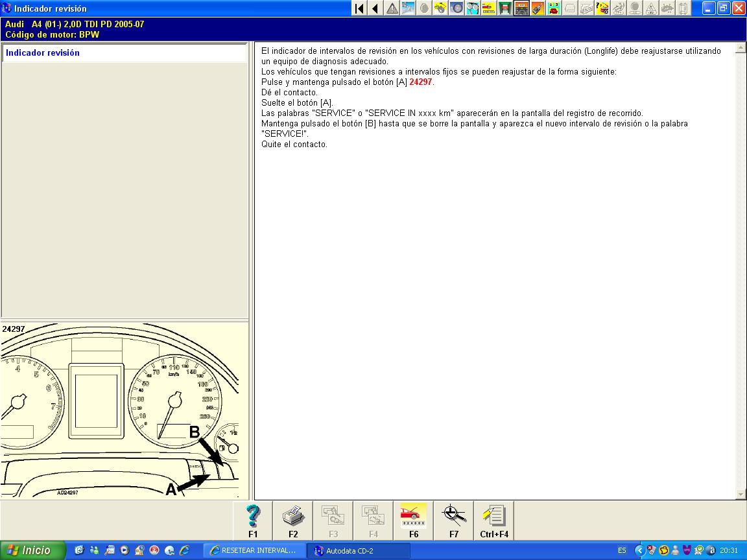Image resolution: width=747 pixels, height=560 pixels.
Task: Zoom the diagram with the F7 magnifier
Action: [453, 520]
